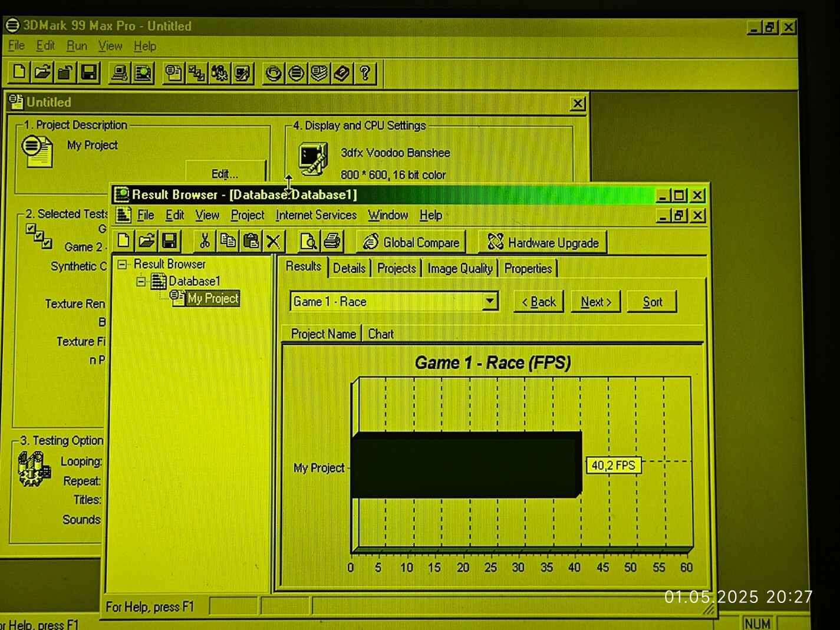Viewport: 840px width, 630px height.
Task: Click the New document icon in Result Browser toolbar
Action: [x=124, y=240]
